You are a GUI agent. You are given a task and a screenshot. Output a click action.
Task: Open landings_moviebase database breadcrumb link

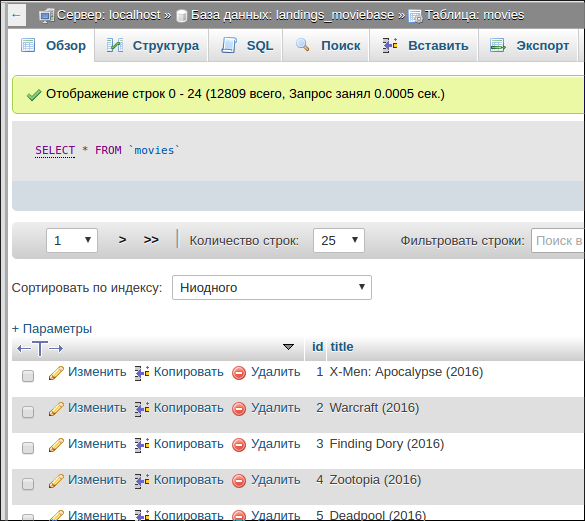click(x=292, y=15)
